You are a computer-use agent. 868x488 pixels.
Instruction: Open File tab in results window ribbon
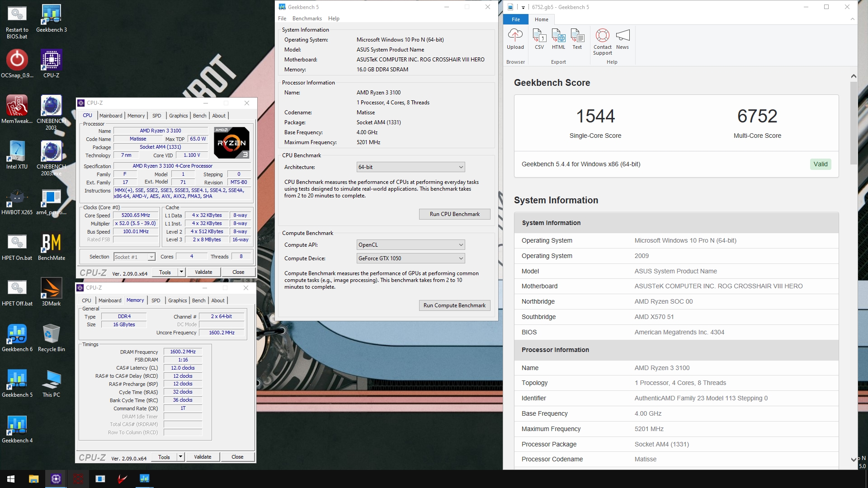(516, 19)
